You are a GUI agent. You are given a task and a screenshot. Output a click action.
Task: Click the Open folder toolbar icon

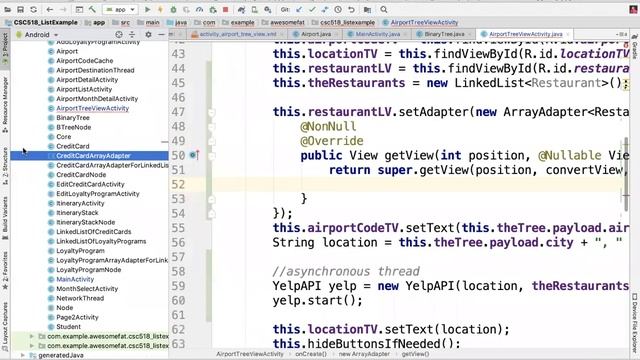pos(8,9)
